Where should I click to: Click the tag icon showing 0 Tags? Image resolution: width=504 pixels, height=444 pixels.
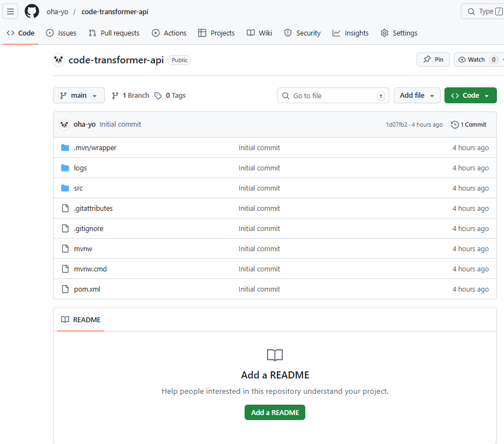158,96
